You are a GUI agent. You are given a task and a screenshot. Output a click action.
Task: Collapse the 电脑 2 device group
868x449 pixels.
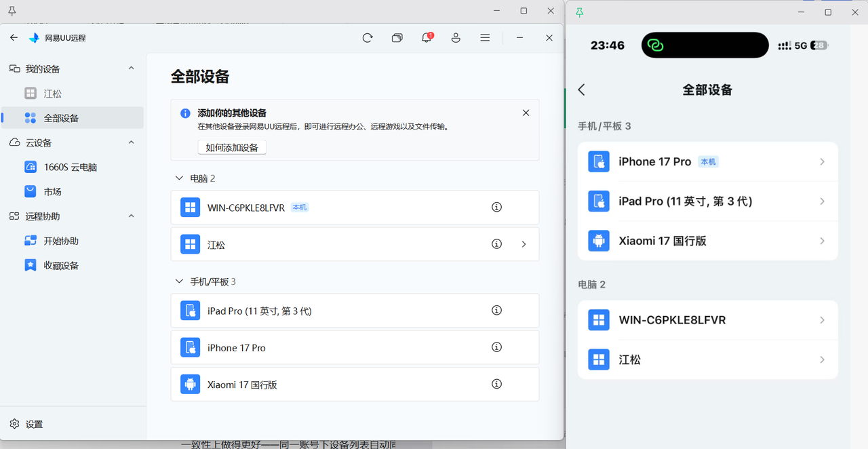click(179, 178)
